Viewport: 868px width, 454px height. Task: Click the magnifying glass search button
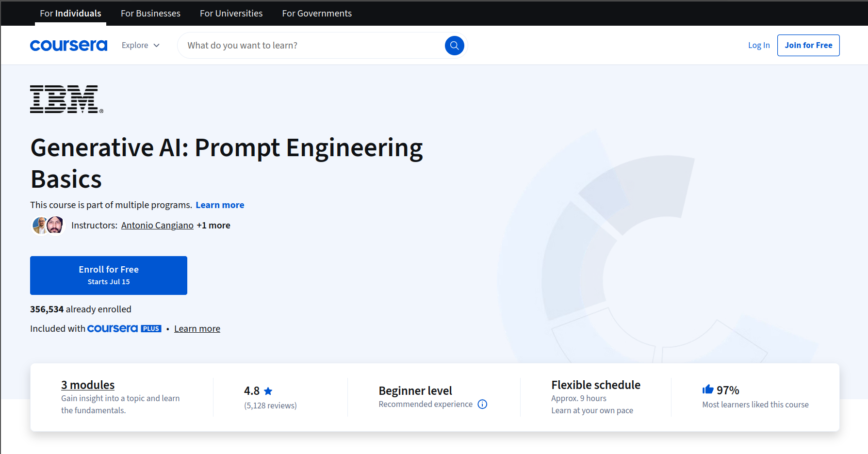[x=454, y=46]
